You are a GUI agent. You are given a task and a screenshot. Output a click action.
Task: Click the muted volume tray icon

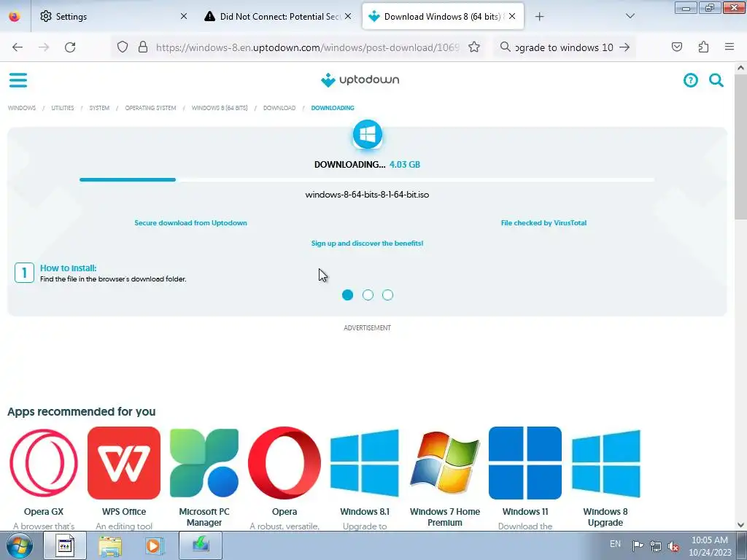(x=673, y=546)
